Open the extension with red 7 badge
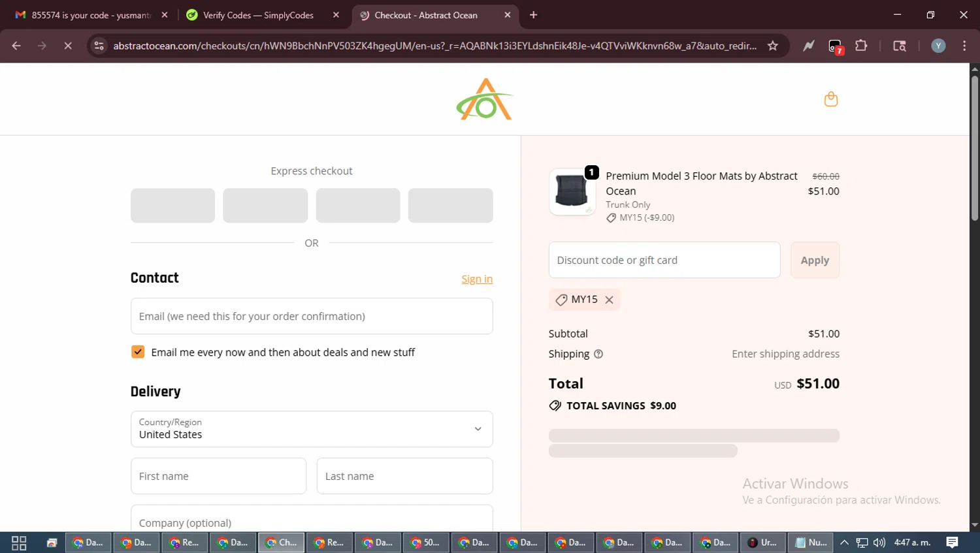Image resolution: width=980 pixels, height=553 pixels. tap(836, 46)
